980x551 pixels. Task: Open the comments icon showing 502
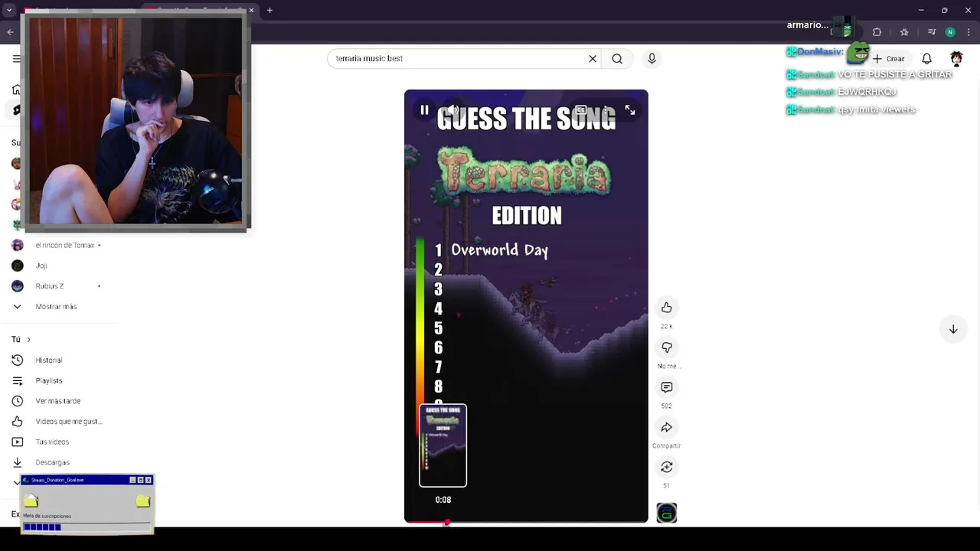[667, 387]
